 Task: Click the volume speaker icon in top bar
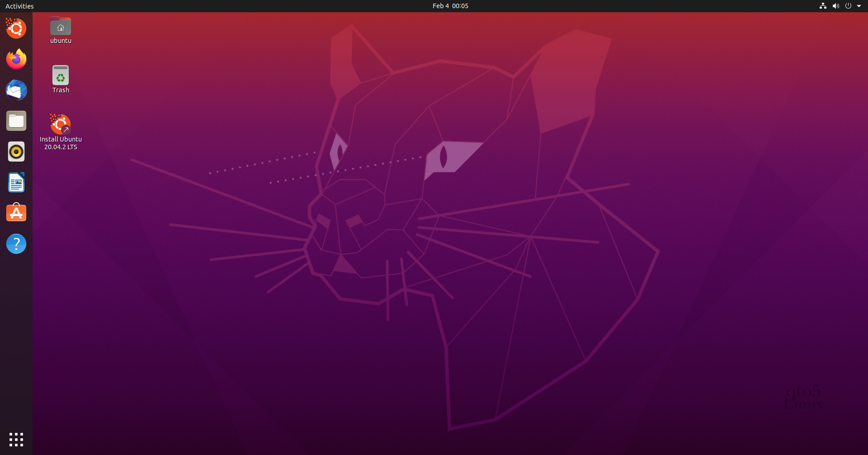coord(835,6)
